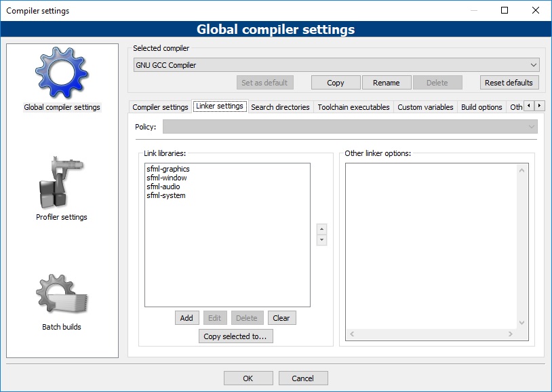Select the sfml-audio library entry
This screenshot has height=392, width=552.
[163, 187]
